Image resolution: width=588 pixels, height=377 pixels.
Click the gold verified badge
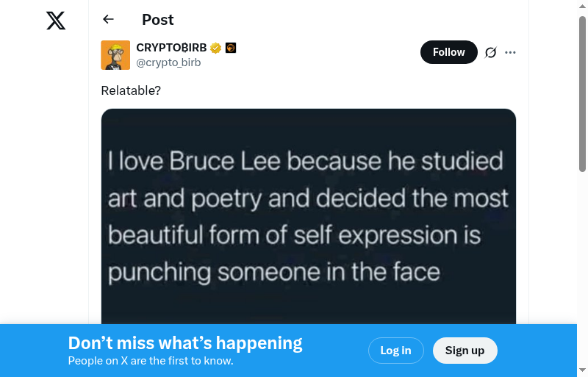point(215,49)
